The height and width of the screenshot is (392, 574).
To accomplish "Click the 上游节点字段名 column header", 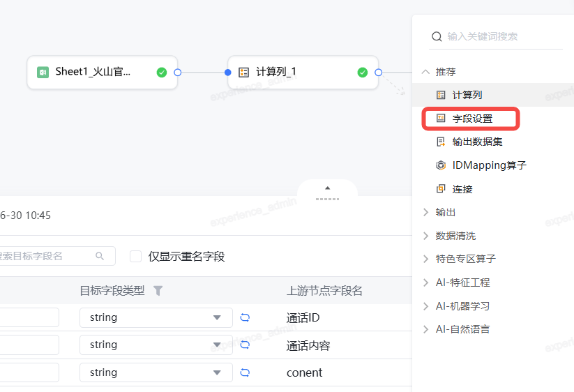I will 324,291.
